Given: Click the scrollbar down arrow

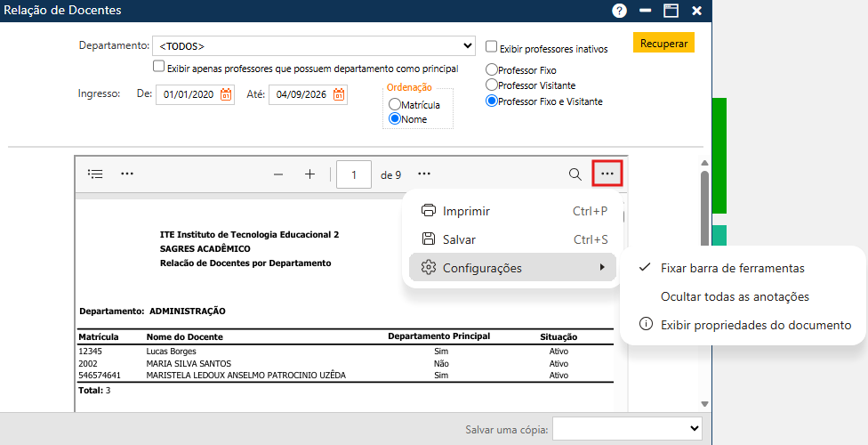Looking at the screenshot, I should point(704,405).
